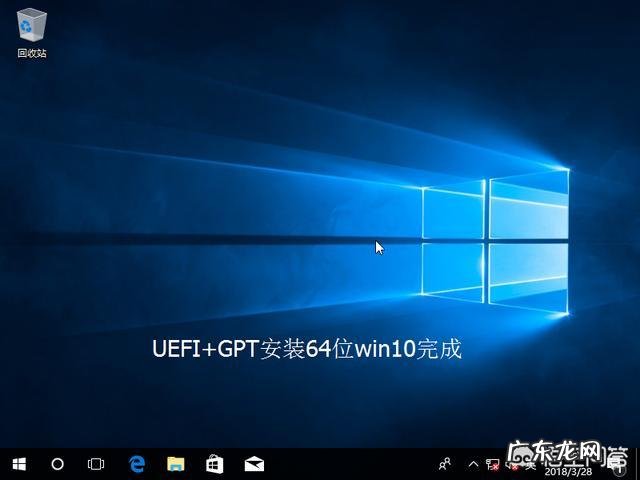The width and height of the screenshot is (640, 480).
Task: Open the Action Center notification icon
Action: [x=622, y=464]
